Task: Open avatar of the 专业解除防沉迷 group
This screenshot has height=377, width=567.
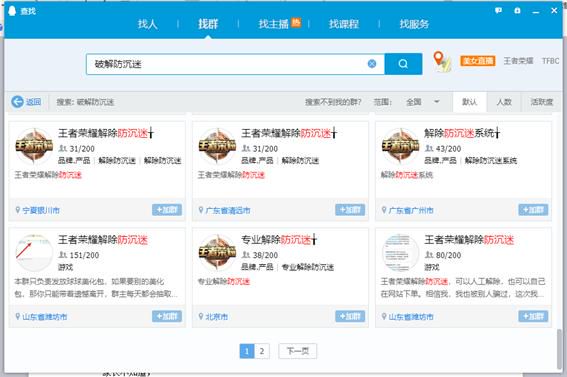Action: point(217,253)
